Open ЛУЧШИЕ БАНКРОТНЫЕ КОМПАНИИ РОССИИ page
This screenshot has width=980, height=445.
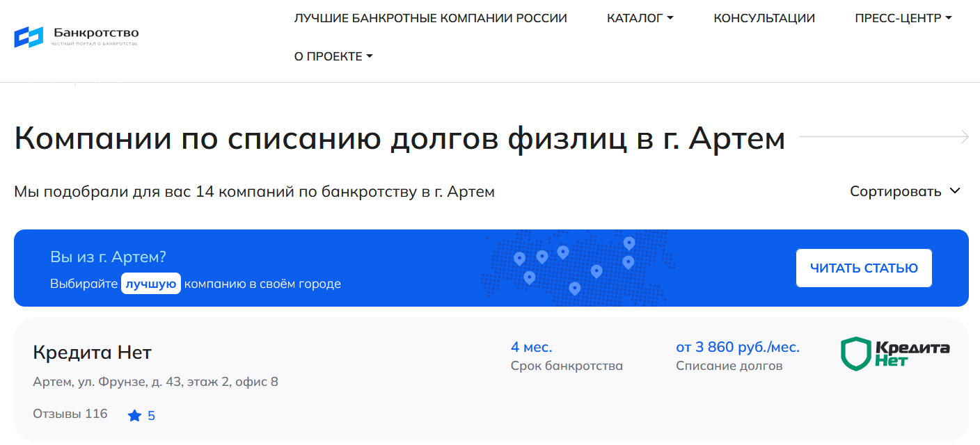pos(430,19)
